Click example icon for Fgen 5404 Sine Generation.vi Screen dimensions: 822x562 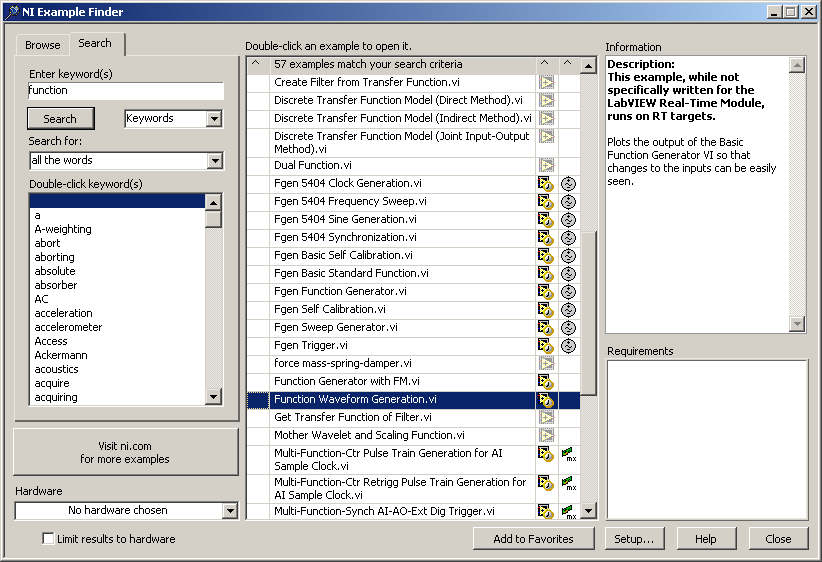coord(545,220)
